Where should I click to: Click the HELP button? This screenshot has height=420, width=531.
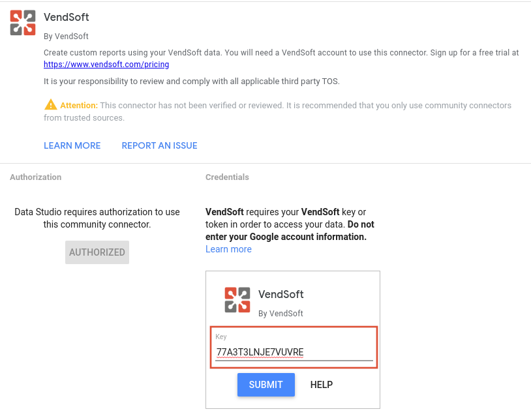point(322,385)
